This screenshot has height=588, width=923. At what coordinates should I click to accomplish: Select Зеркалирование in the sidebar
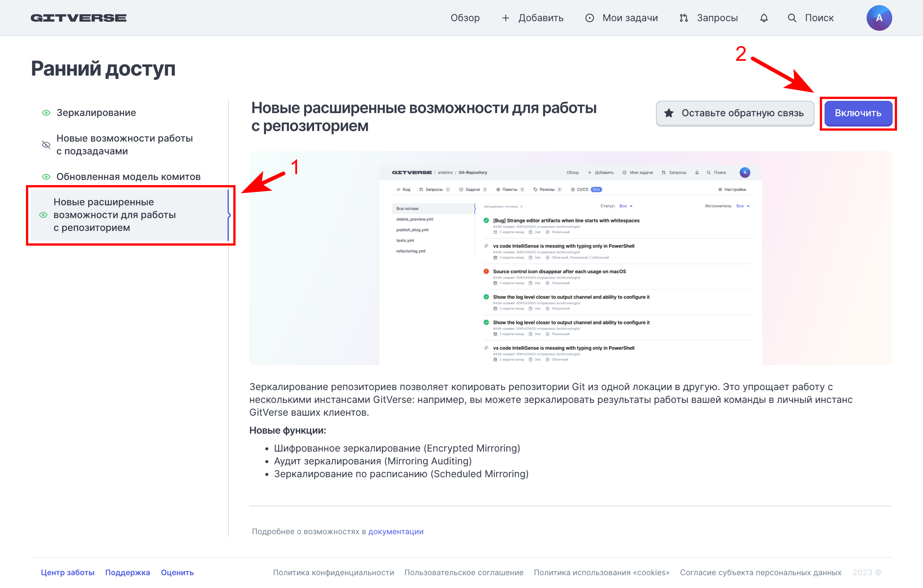[x=96, y=113]
